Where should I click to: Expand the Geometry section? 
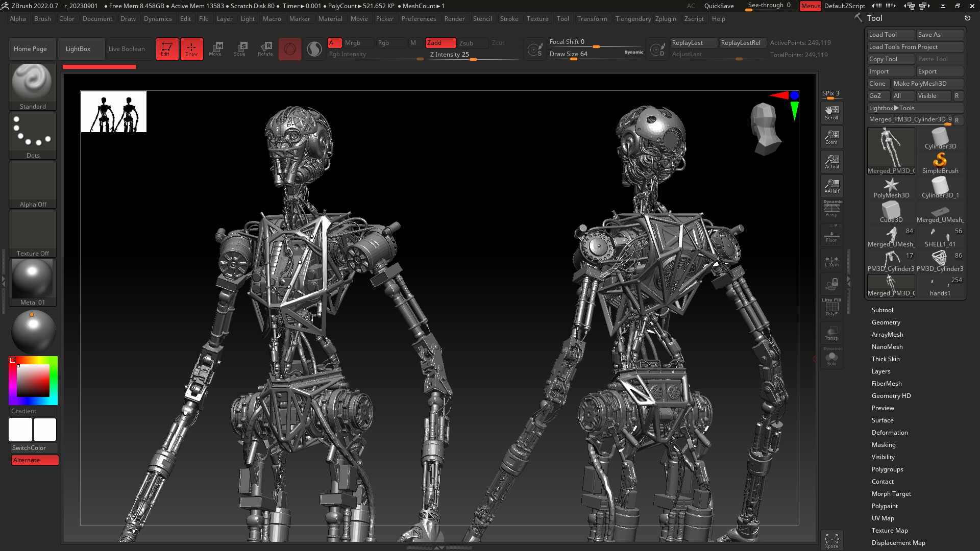(886, 322)
